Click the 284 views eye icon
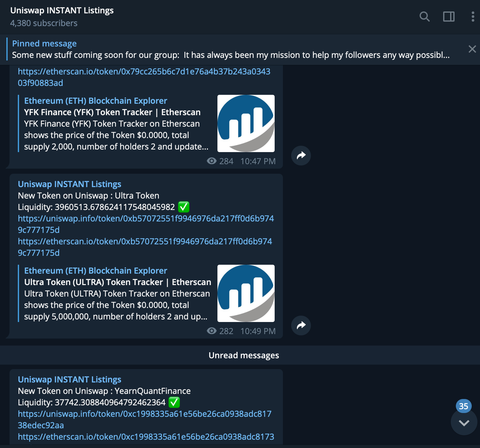This screenshot has height=448, width=480. pos(211,161)
